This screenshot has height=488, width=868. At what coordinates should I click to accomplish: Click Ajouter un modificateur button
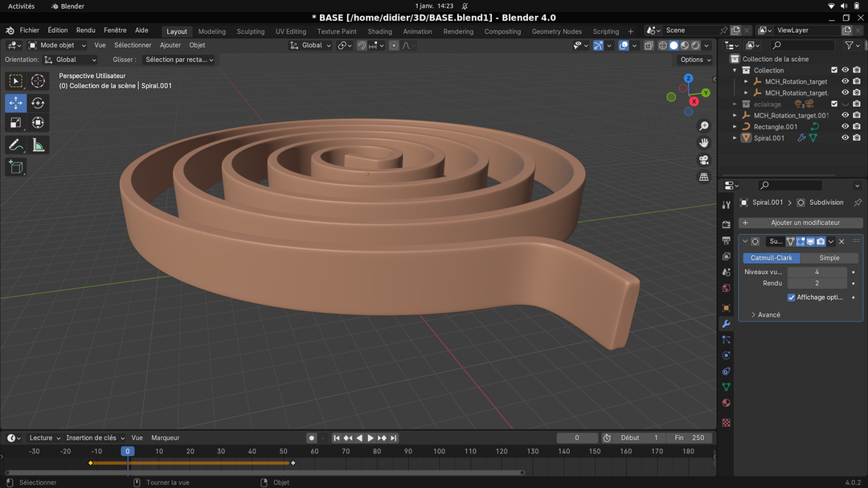tap(800, 223)
